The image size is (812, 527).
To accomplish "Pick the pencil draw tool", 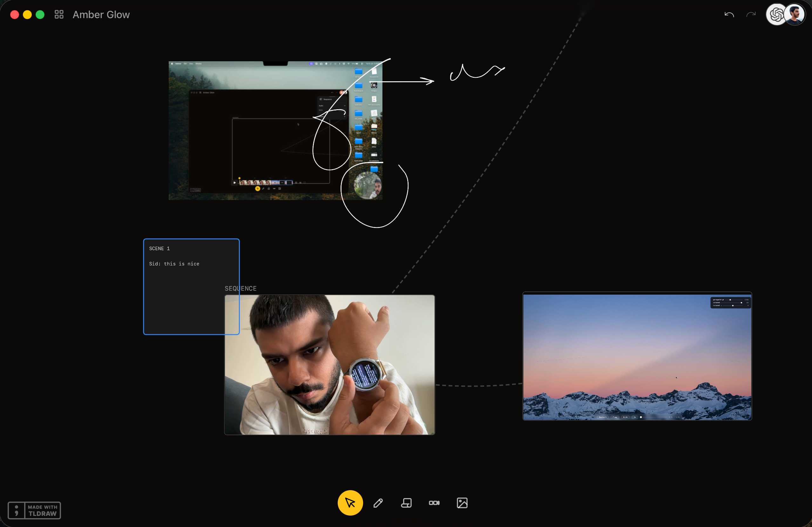I will 378,503.
